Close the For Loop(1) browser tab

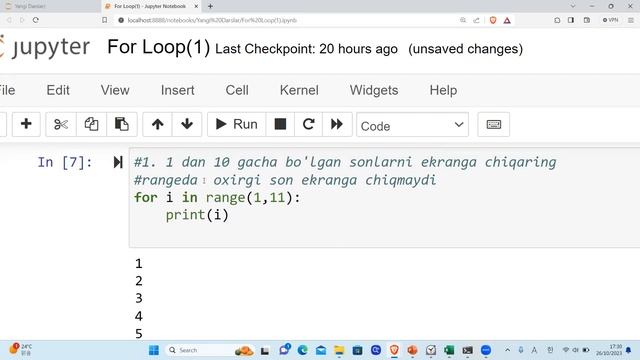tap(196, 7)
